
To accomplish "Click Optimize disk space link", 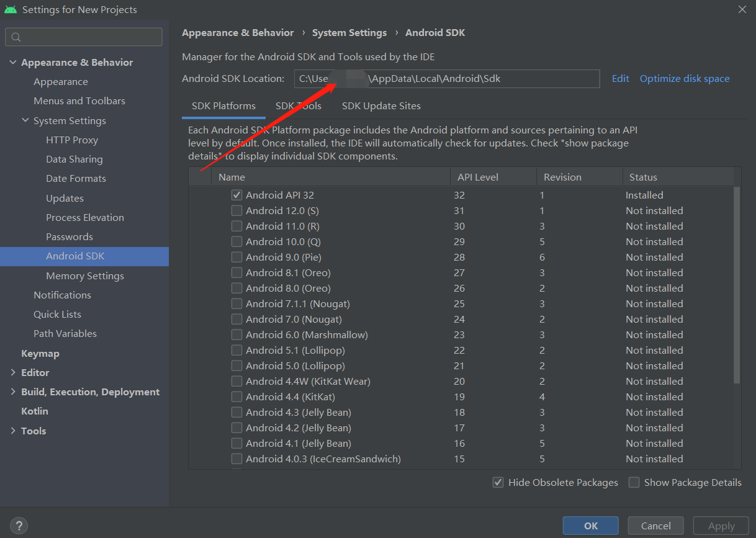I will coord(685,79).
